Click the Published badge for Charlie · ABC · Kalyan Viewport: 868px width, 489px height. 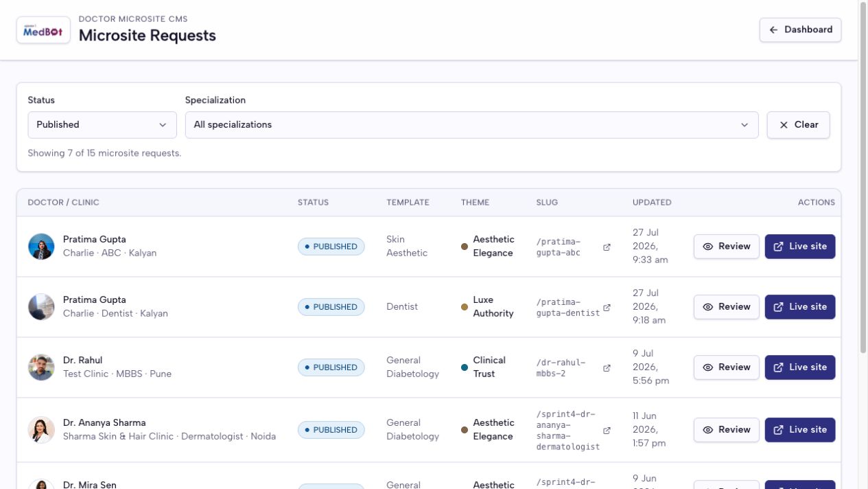[x=331, y=247]
